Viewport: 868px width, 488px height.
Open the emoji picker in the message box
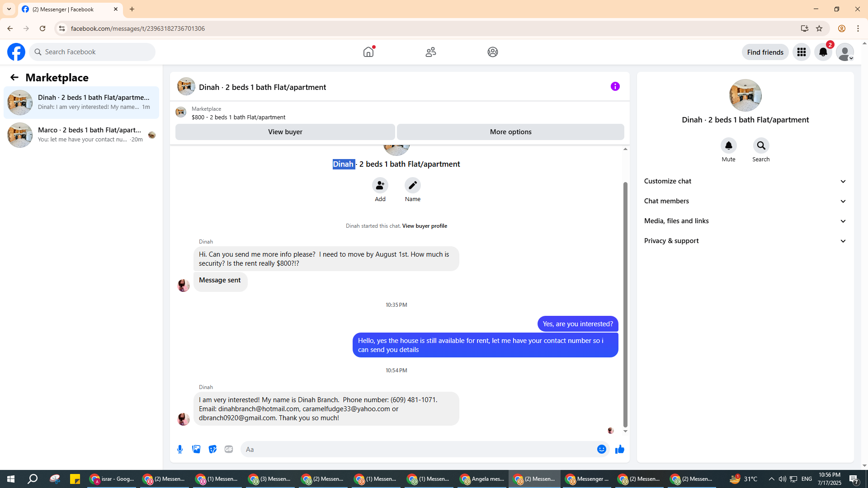tap(601, 449)
